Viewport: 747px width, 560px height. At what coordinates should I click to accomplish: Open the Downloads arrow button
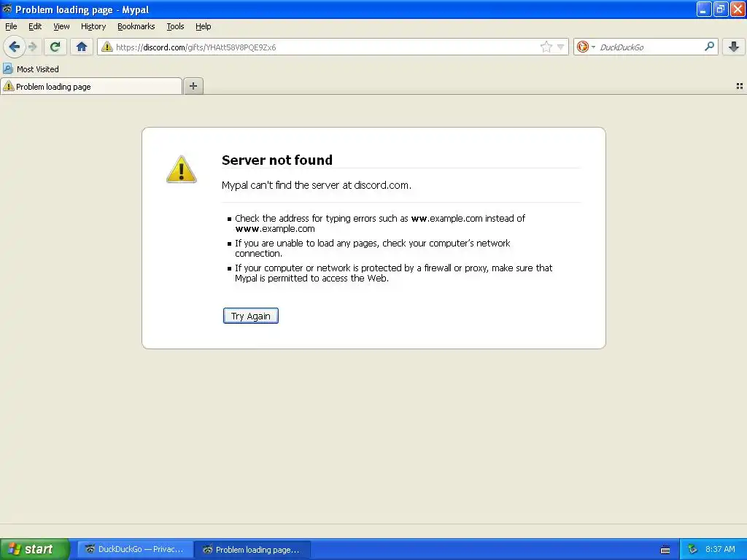click(734, 47)
